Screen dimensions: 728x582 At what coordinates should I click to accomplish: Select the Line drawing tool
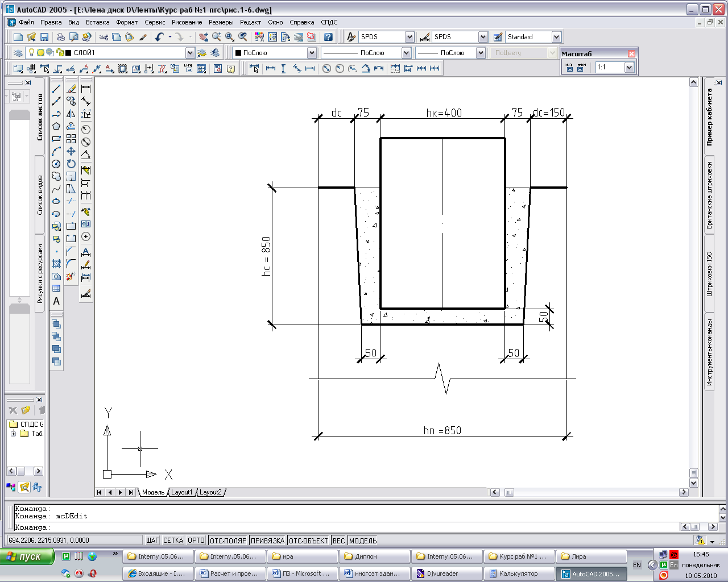coord(56,89)
